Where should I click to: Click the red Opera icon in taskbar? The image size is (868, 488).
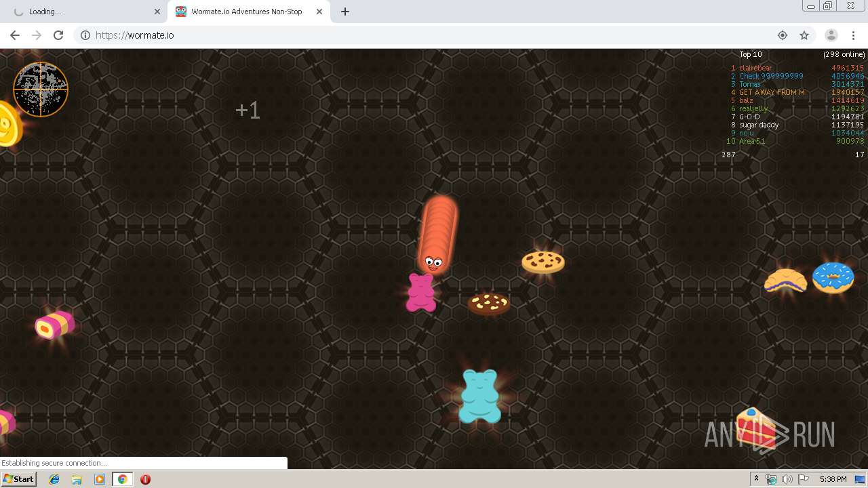point(145,479)
